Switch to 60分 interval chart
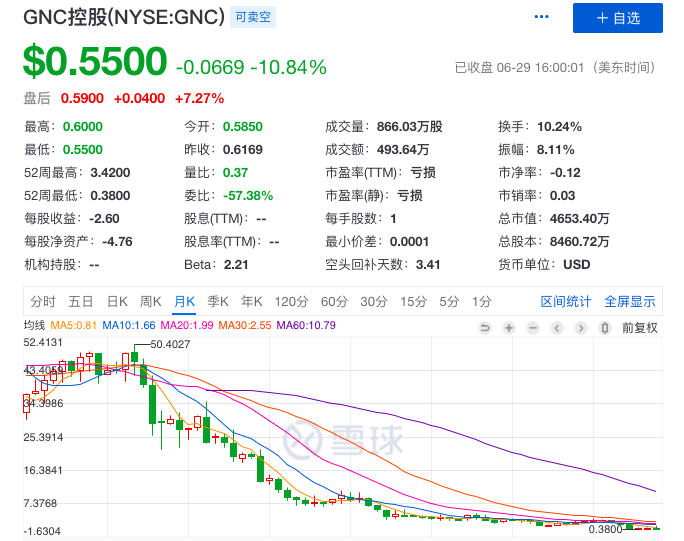 pyautogui.click(x=334, y=301)
